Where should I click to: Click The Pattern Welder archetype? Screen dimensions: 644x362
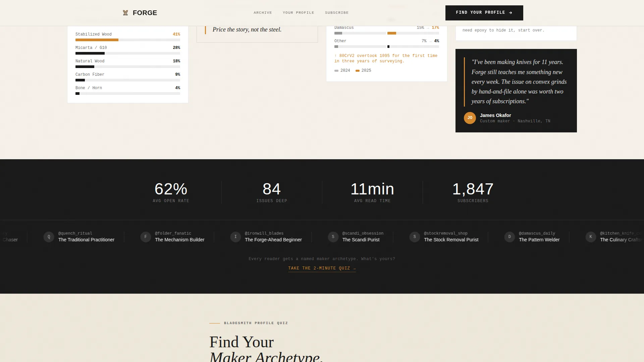click(x=539, y=240)
